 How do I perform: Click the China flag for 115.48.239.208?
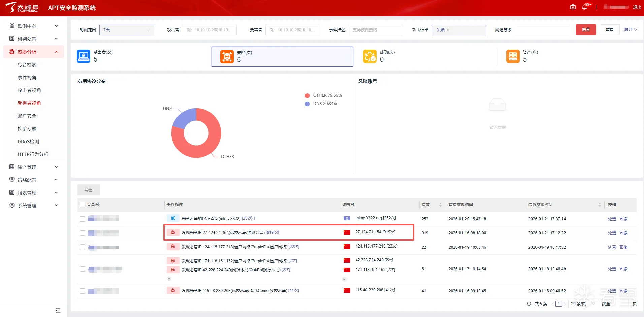(347, 290)
